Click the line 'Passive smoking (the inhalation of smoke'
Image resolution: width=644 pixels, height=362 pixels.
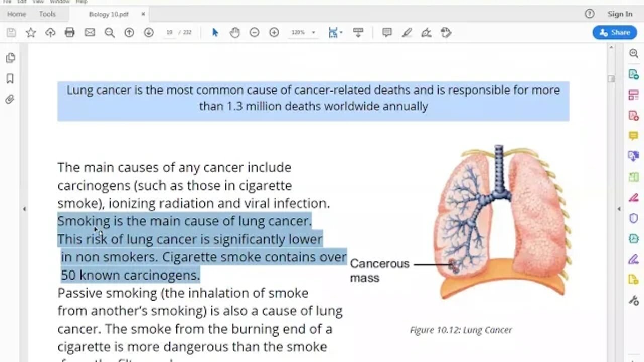pos(183,293)
